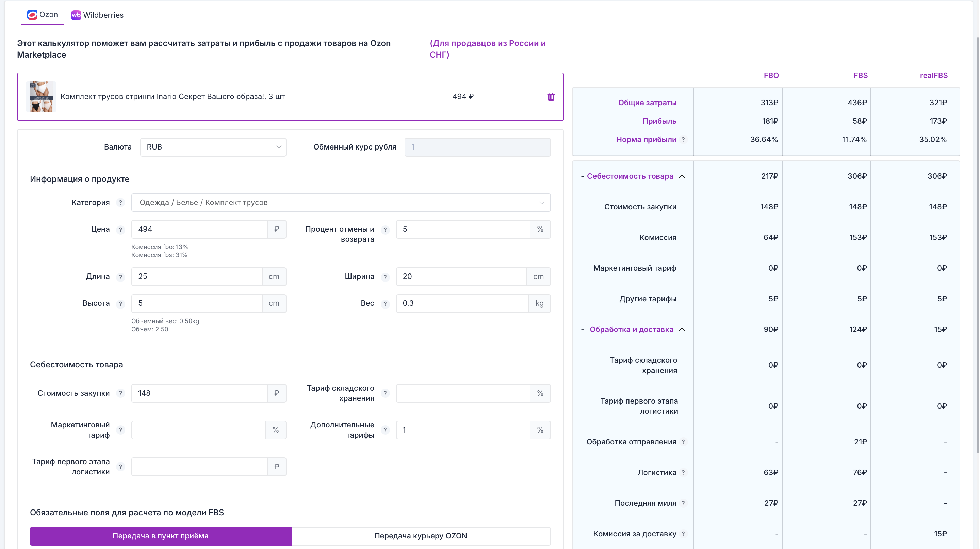This screenshot has width=980, height=549.
Task: Click the Объемный вес: 0.50kg note
Action: [165, 321]
